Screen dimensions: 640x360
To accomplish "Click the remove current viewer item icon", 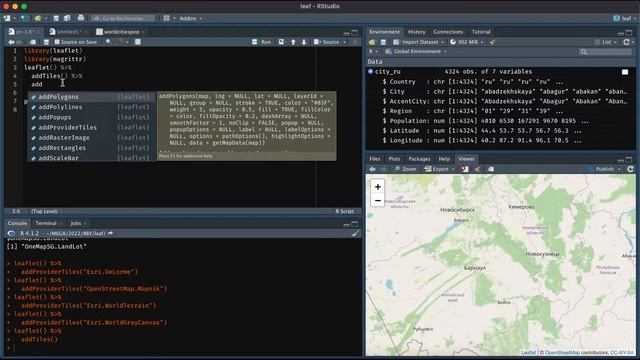I will pos(465,169).
